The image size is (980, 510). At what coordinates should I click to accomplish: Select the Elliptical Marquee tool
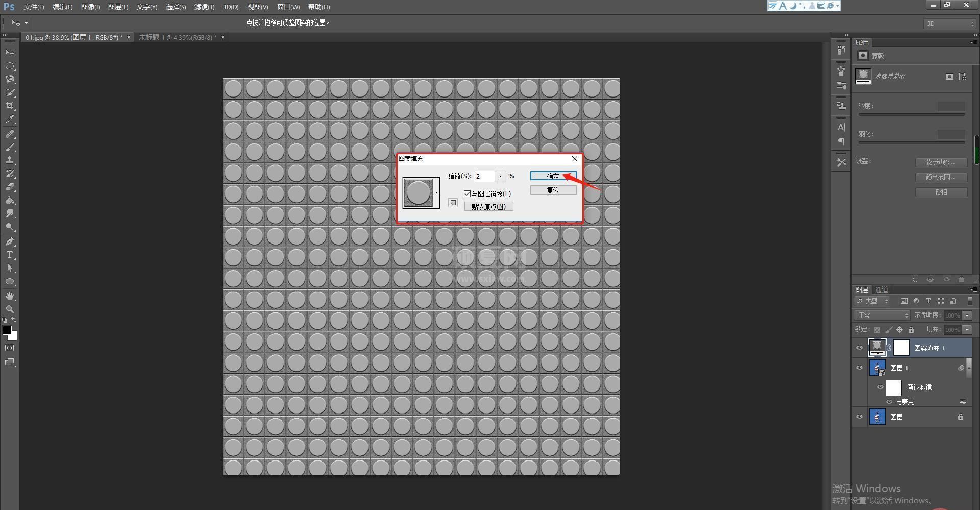[x=10, y=66]
